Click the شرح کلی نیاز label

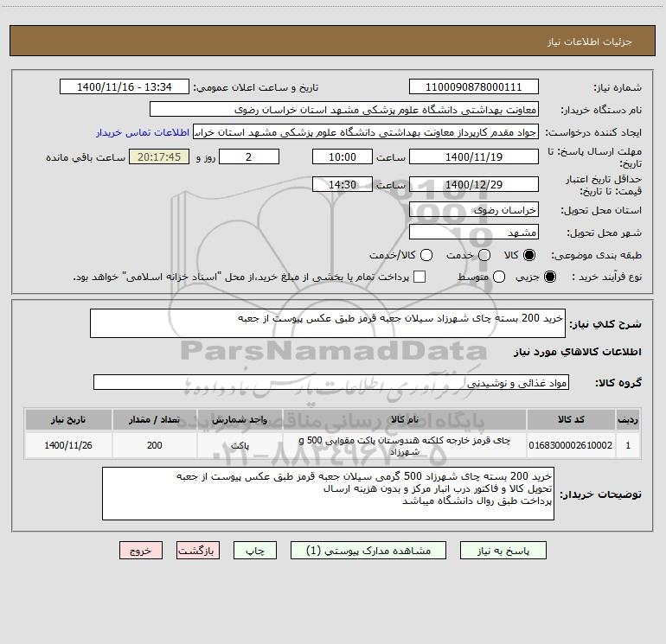point(605,324)
